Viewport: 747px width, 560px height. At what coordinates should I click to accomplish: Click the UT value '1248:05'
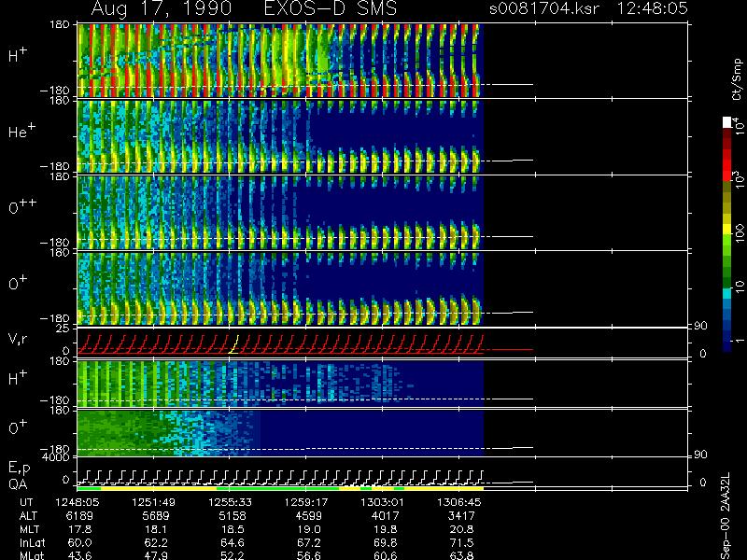coord(77,502)
